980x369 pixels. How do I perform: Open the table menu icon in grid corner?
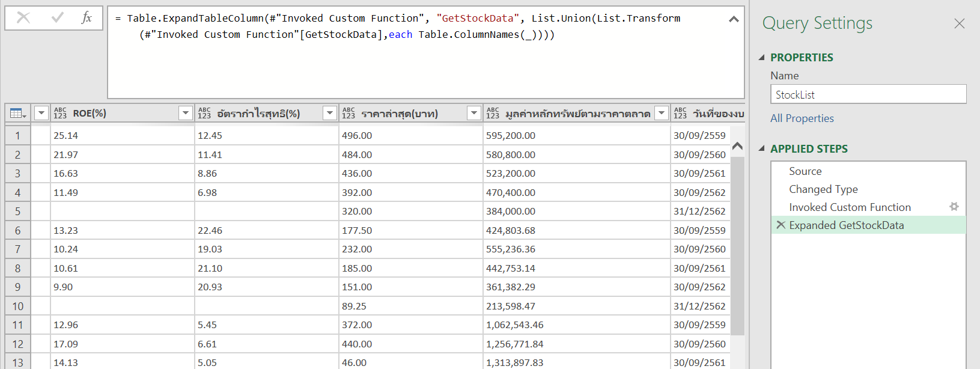(18, 113)
